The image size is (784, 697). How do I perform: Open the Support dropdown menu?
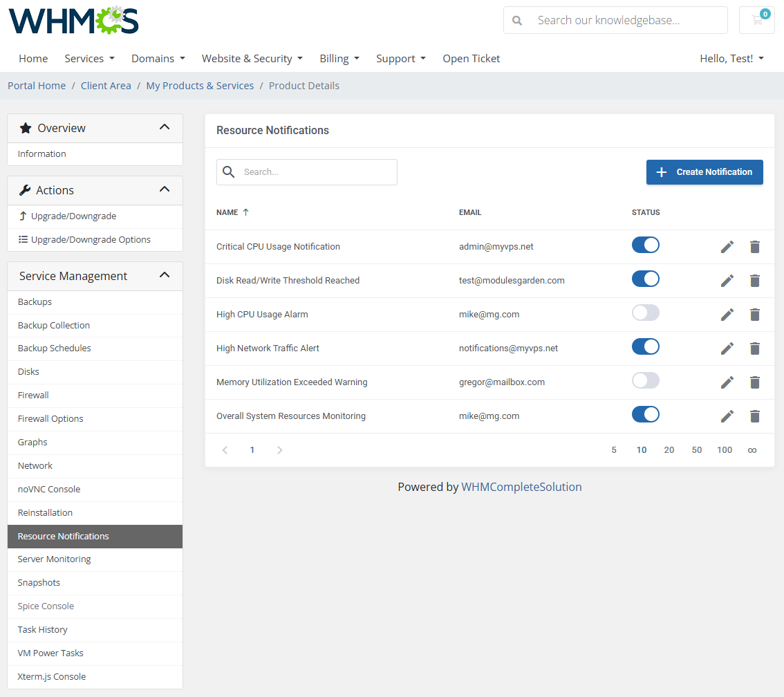tap(401, 59)
